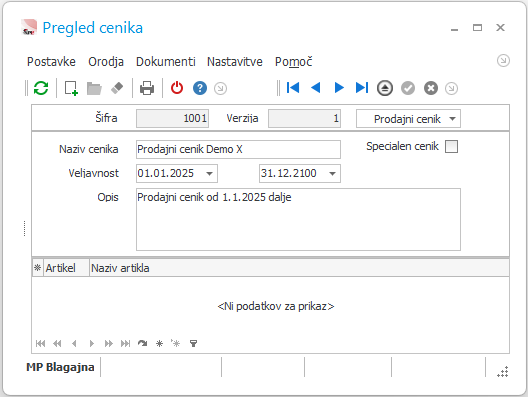Grid navigator: refresh arrow icon
Image resolution: width=528 pixels, height=397 pixels.
point(142,343)
